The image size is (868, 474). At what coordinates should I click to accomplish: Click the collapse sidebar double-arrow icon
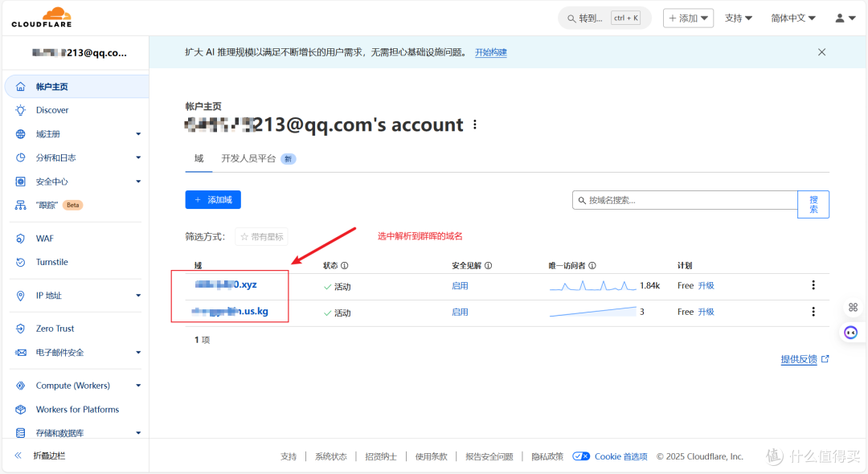click(x=18, y=456)
